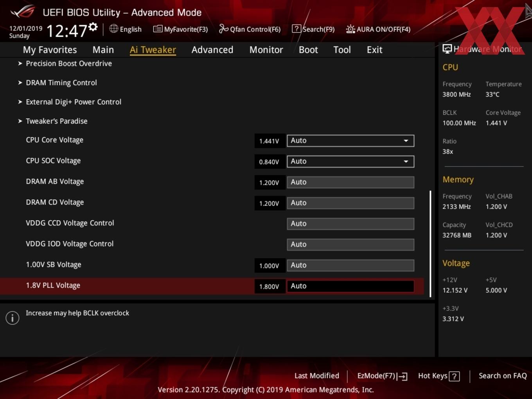The image size is (532, 399).
Task: Go to the Monitor tab
Action: (x=266, y=50)
